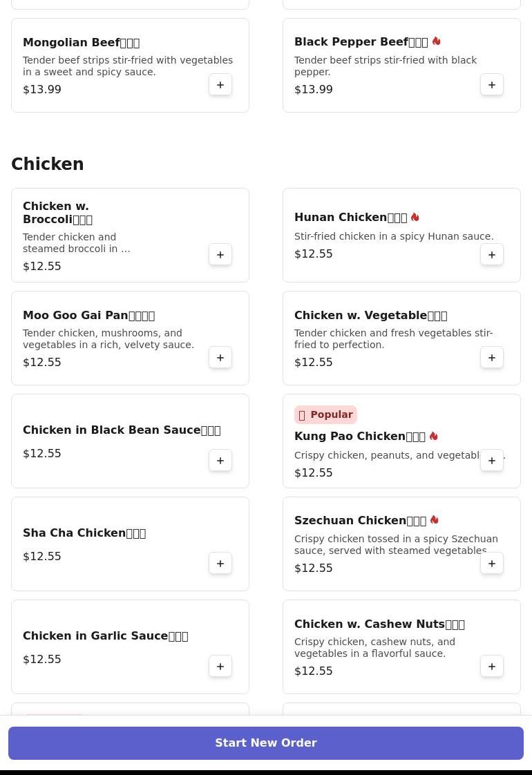
Task: Add Chicken in Black Bean Sauce
Action: 220,461
